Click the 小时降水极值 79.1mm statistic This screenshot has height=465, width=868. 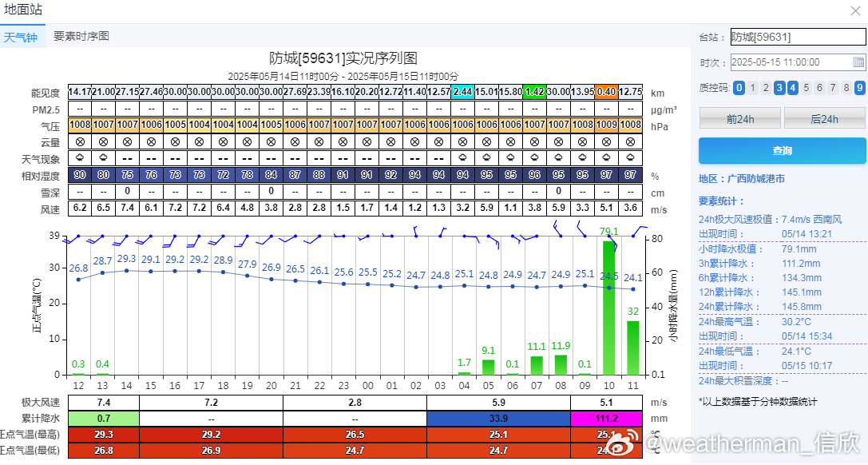coord(757,249)
